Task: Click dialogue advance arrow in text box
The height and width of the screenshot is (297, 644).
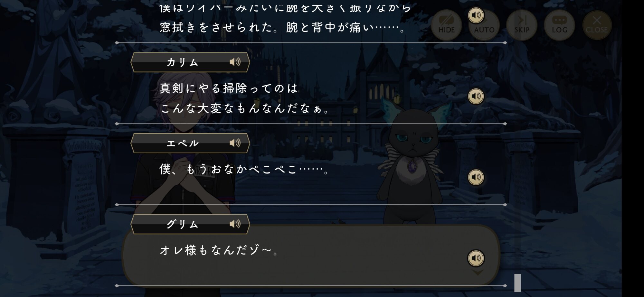Action: pos(478,273)
